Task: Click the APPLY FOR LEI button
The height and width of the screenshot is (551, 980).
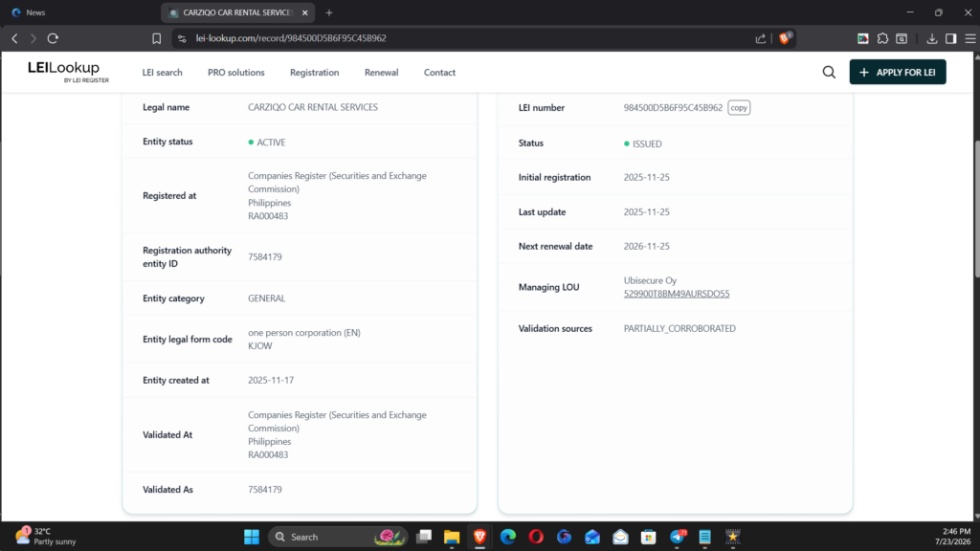Action: click(898, 72)
